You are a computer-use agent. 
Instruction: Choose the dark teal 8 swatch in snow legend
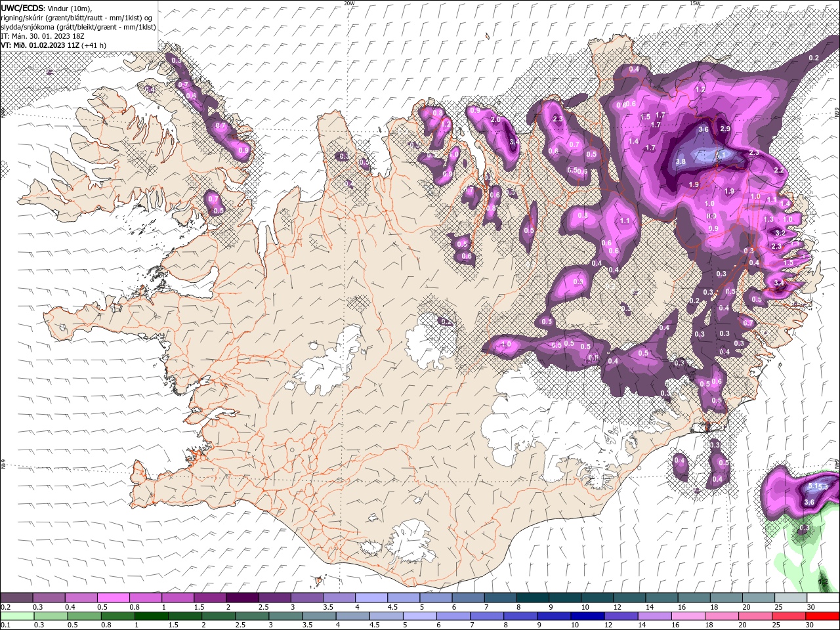[x=532, y=598]
